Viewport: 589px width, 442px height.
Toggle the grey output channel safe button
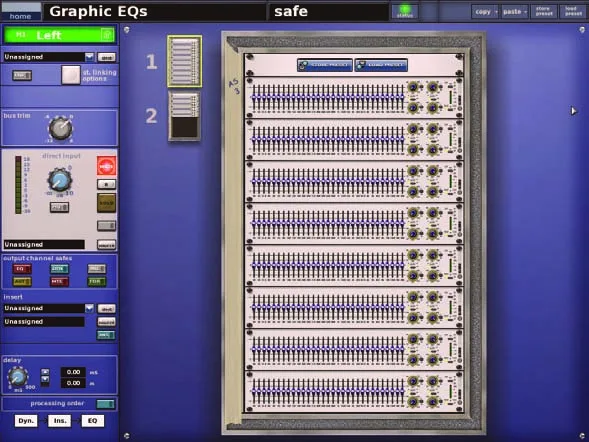[97, 269]
